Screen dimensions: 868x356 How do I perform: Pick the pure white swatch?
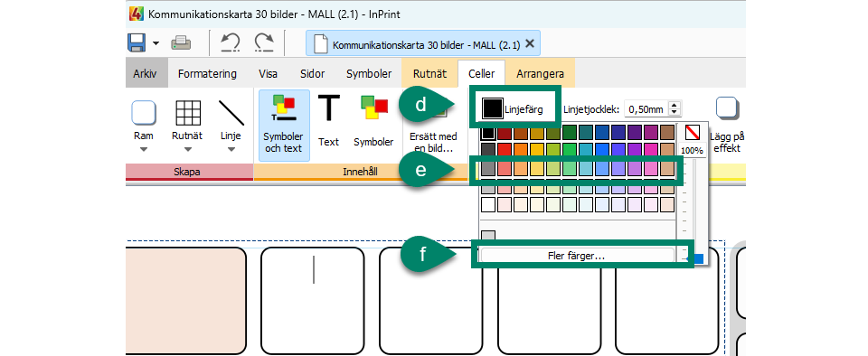click(487, 204)
